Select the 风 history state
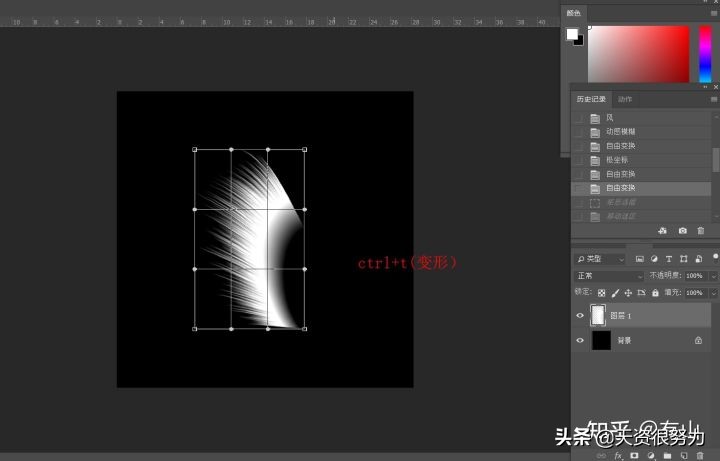 pyautogui.click(x=641, y=118)
